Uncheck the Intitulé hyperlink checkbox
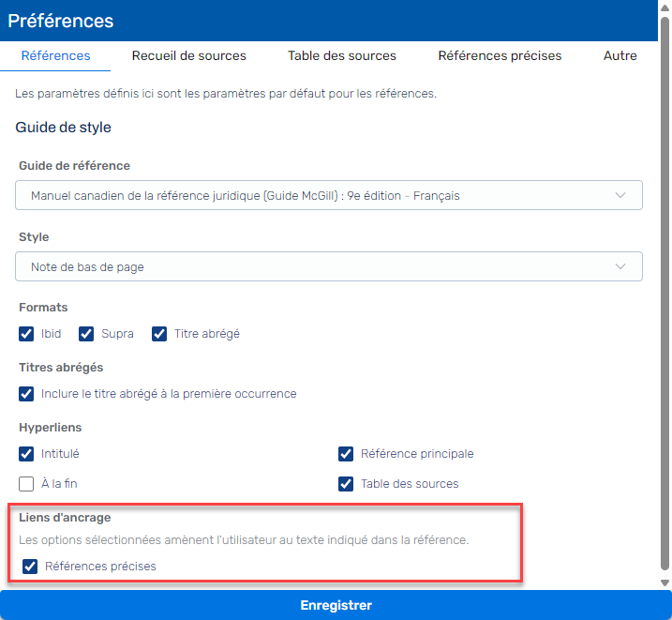This screenshot has width=672, height=620. click(x=26, y=454)
